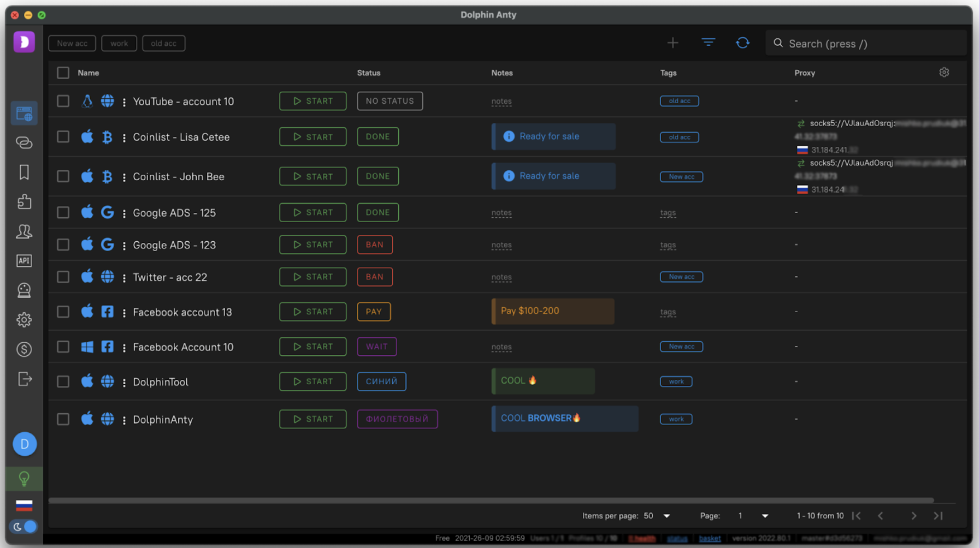Select the Google ADS - 123 checkbox
980x548 pixels.
[x=63, y=245]
